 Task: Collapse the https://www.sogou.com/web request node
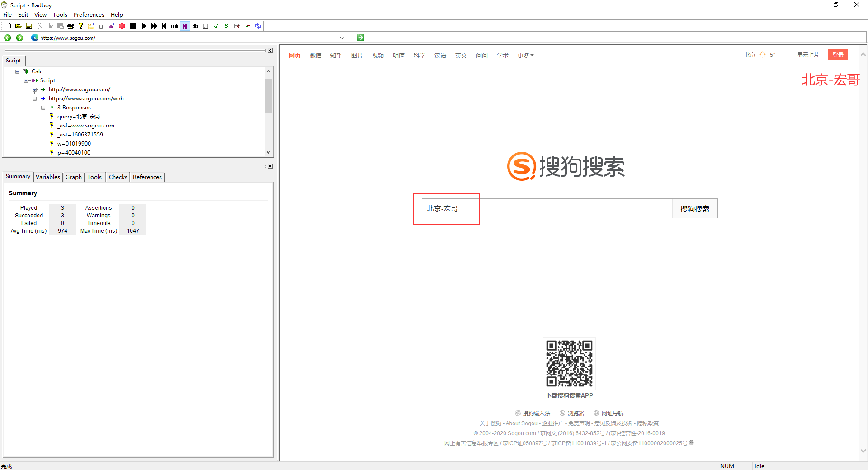[x=34, y=99]
